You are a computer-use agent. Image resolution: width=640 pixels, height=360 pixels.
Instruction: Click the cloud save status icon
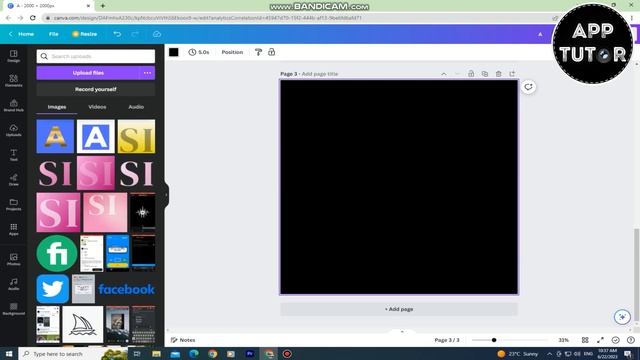pyautogui.click(x=157, y=34)
